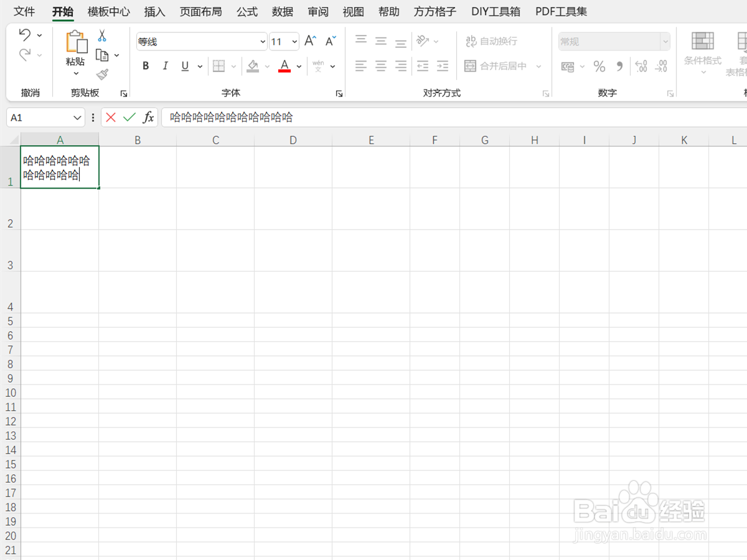This screenshot has width=747, height=560.
Task: Open font settings dialog launcher
Action: coord(339,94)
